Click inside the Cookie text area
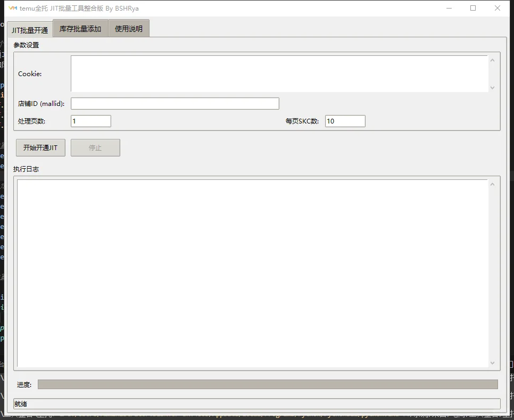 [279, 74]
